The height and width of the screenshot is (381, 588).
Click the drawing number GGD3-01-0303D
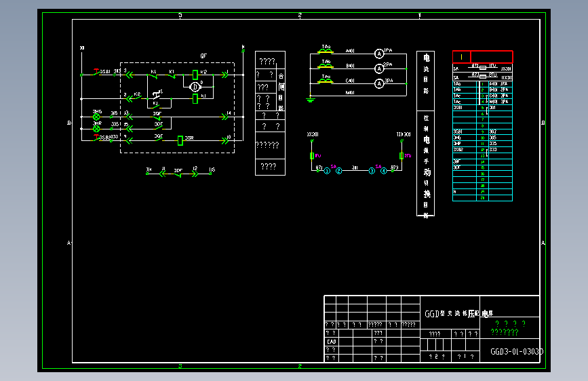[517, 352]
